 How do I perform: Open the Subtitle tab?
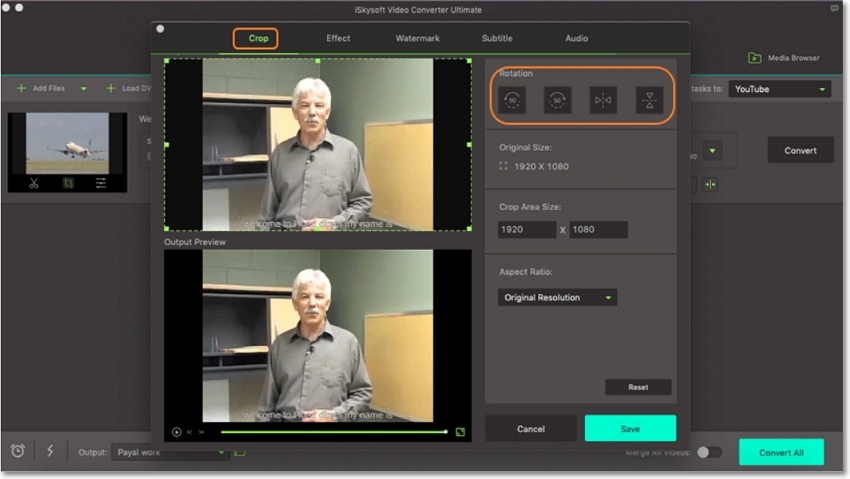497,38
